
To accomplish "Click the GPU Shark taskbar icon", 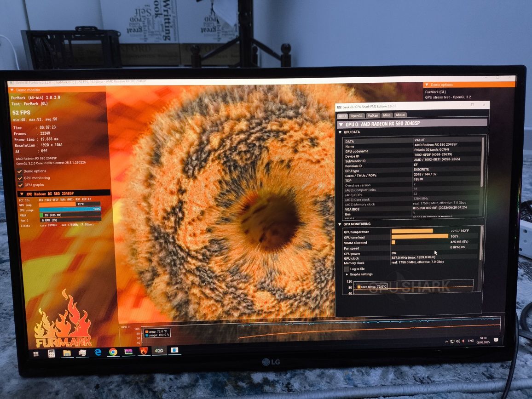I will (159, 351).
